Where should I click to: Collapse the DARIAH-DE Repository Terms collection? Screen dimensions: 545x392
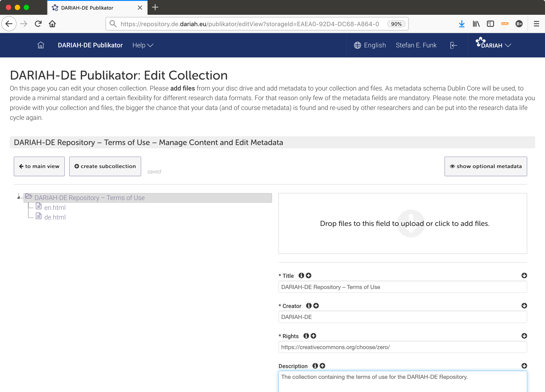(19, 197)
